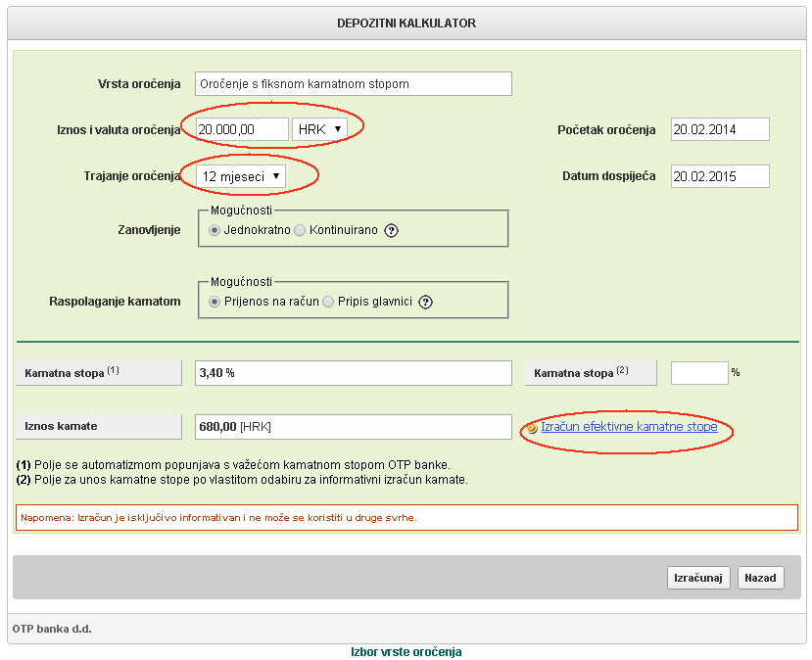812x660 pixels.
Task: Click the custom Kamatna stope (2) percent field
Action: click(698, 373)
